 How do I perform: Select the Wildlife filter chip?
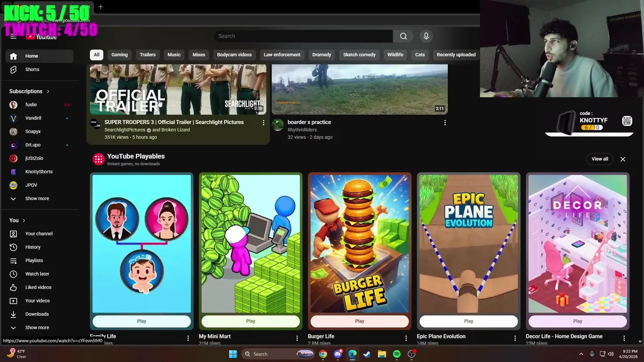[x=395, y=55]
